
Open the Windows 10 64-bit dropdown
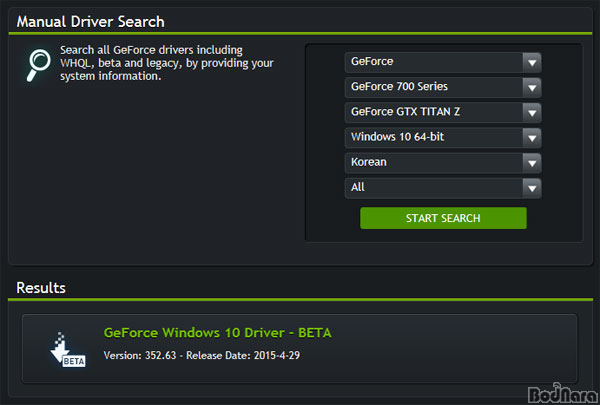443,138
